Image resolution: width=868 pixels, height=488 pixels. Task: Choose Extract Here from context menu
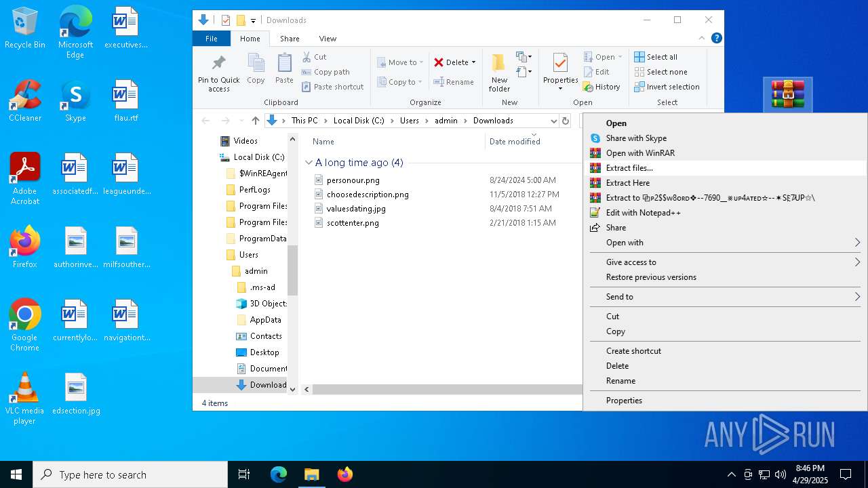pyautogui.click(x=725, y=183)
